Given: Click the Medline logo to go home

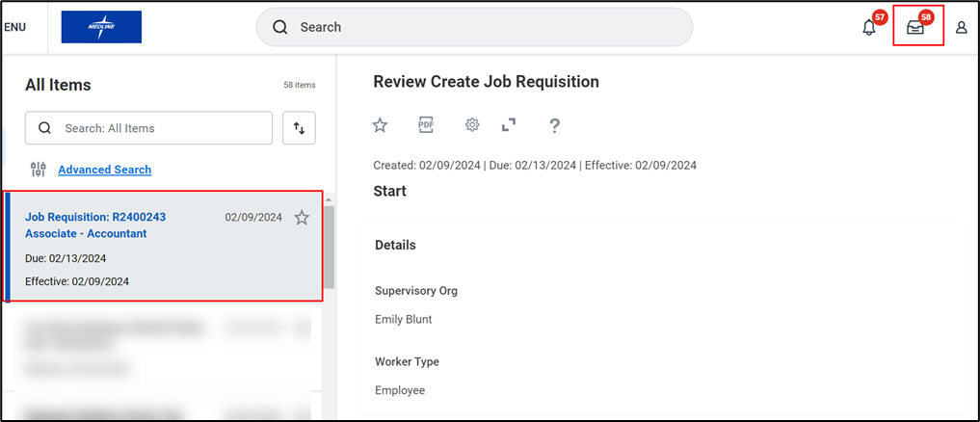Looking at the screenshot, I should pyautogui.click(x=101, y=27).
